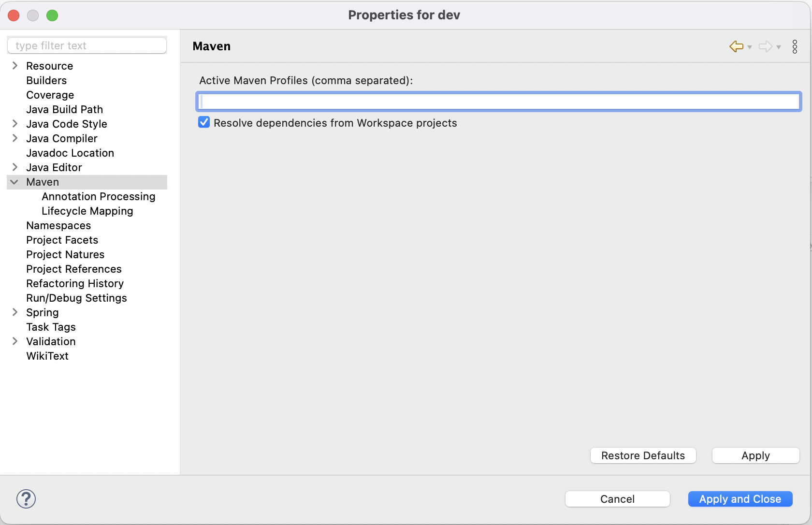Select the Java Code Style label
The height and width of the screenshot is (525, 812).
(x=67, y=124)
